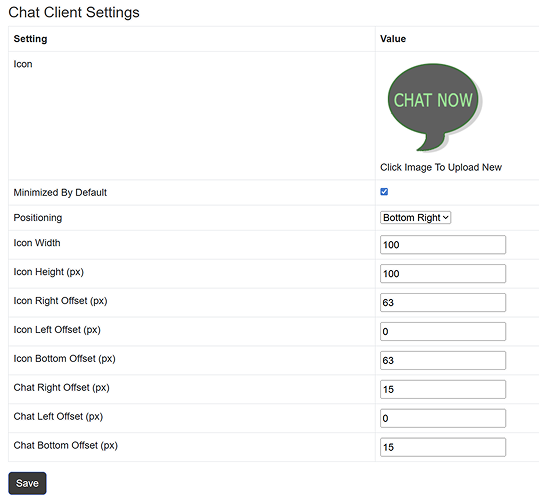
Task: Click the 'Positioning' label
Action: pos(38,218)
